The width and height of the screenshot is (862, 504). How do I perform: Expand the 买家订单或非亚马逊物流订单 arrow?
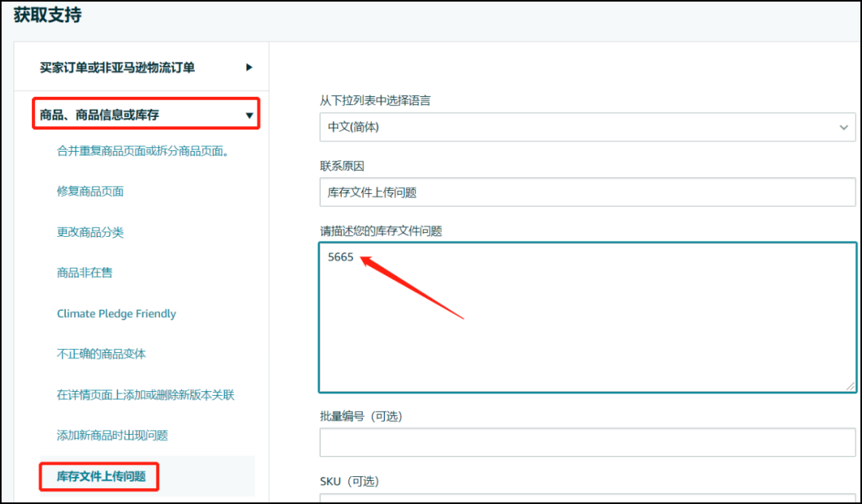tap(249, 68)
